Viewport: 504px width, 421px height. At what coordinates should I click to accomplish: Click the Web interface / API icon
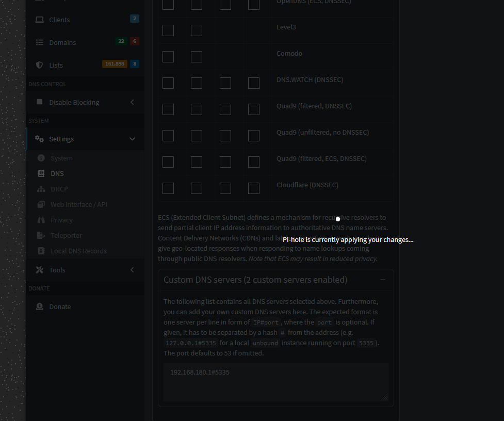(41, 204)
